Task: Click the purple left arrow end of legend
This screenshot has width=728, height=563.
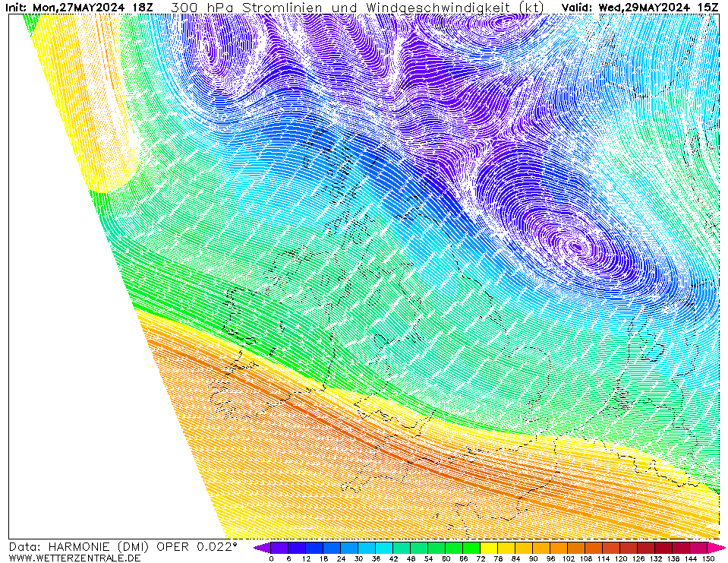Action: point(263,548)
